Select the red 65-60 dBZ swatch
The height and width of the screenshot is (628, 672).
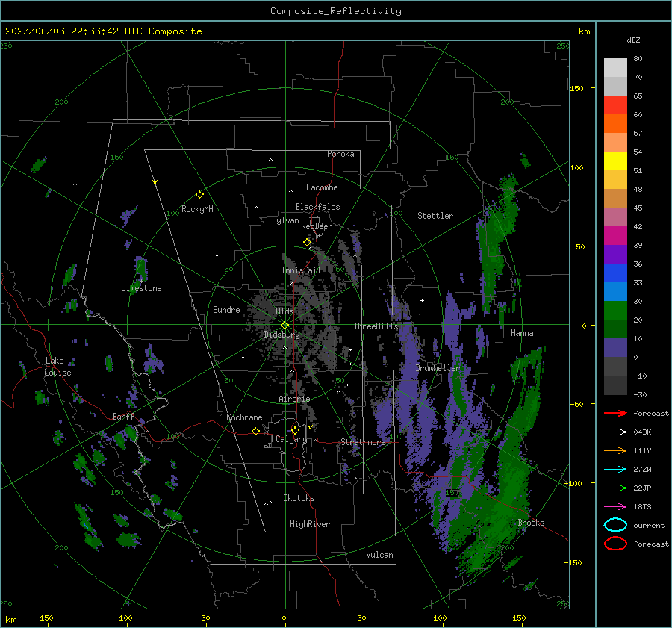pyautogui.click(x=615, y=105)
